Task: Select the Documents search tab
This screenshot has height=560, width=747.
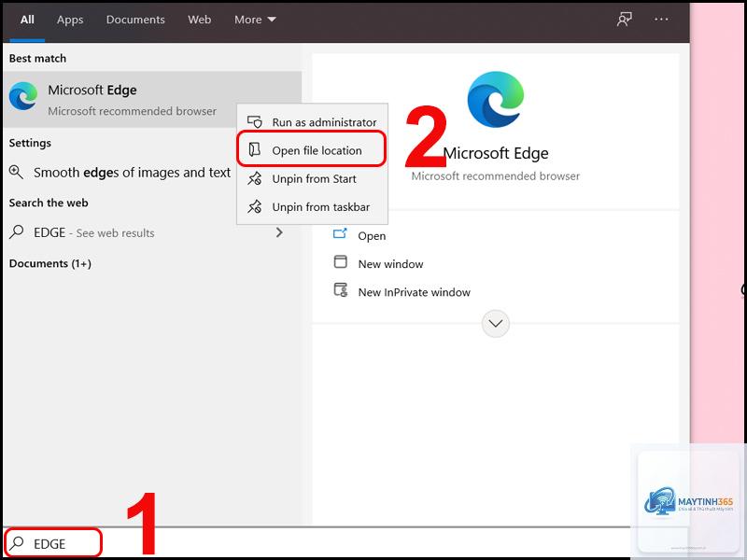Action: 135,20
